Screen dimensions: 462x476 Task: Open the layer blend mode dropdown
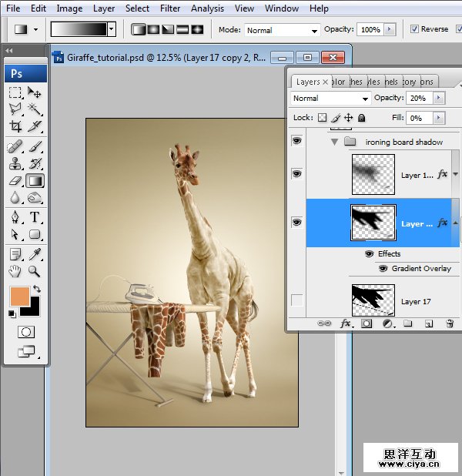coord(331,99)
